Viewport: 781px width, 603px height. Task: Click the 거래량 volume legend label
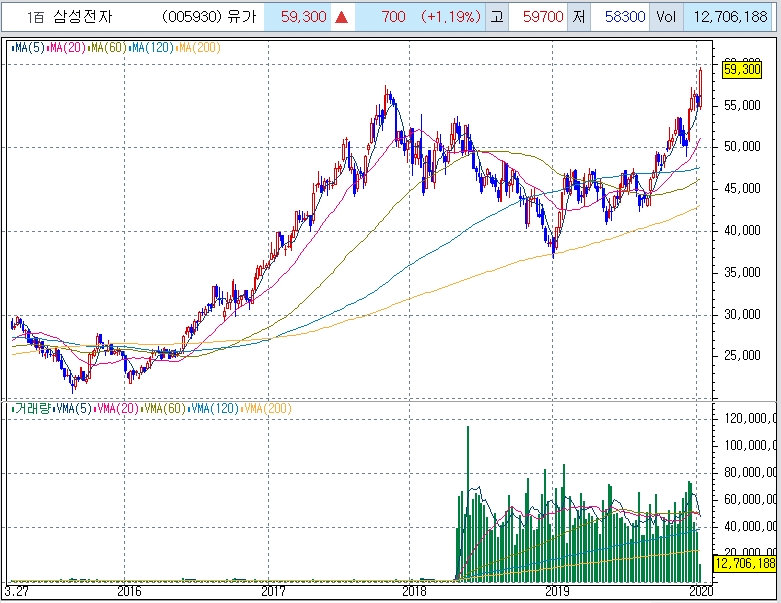click(28, 408)
